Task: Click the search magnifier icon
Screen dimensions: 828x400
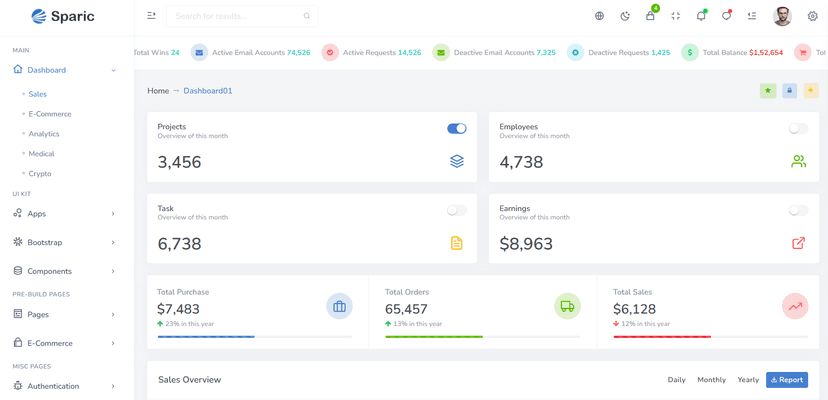Action: [307, 16]
